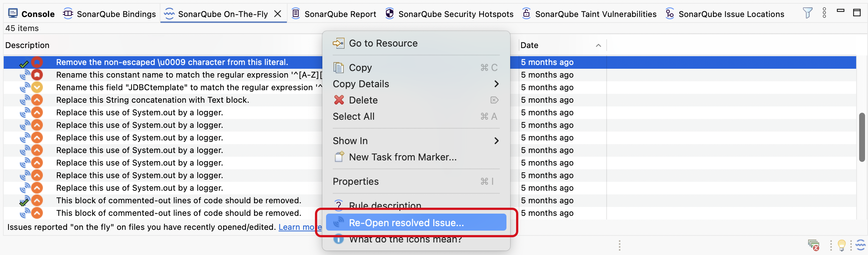Click the SonarQube Report document icon

point(296,13)
